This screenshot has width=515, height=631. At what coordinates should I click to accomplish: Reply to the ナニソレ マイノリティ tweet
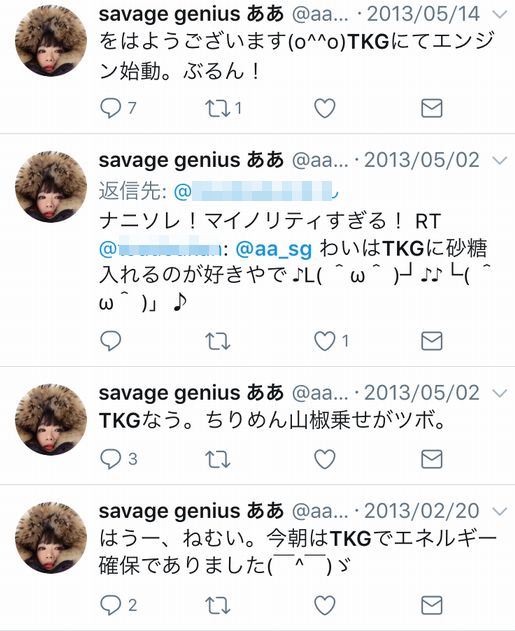click(x=110, y=341)
